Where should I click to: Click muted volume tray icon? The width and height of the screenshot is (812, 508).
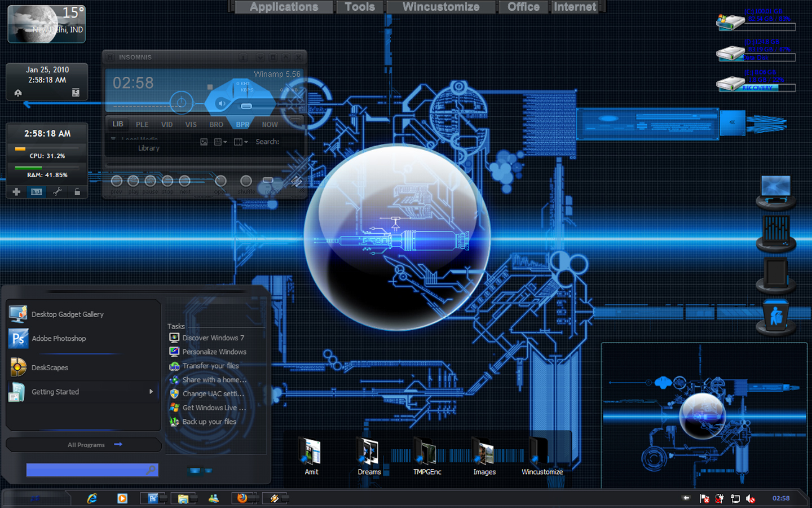click(x=751, y=498)
